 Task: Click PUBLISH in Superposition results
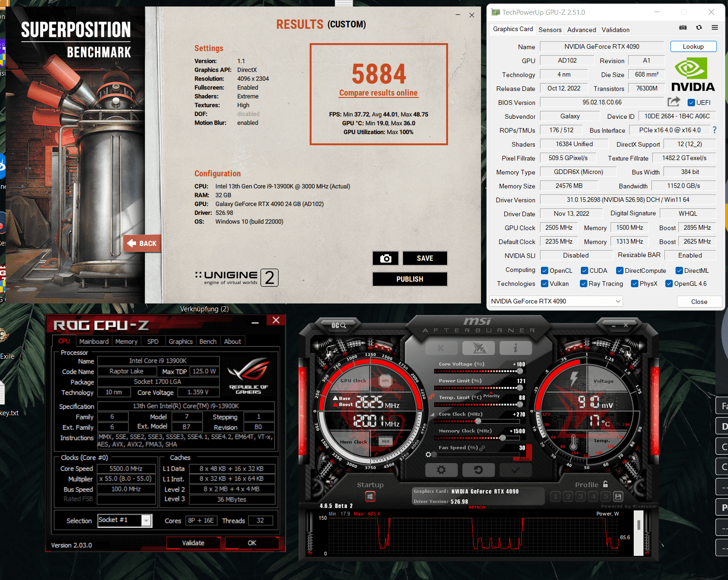[409, 279]
